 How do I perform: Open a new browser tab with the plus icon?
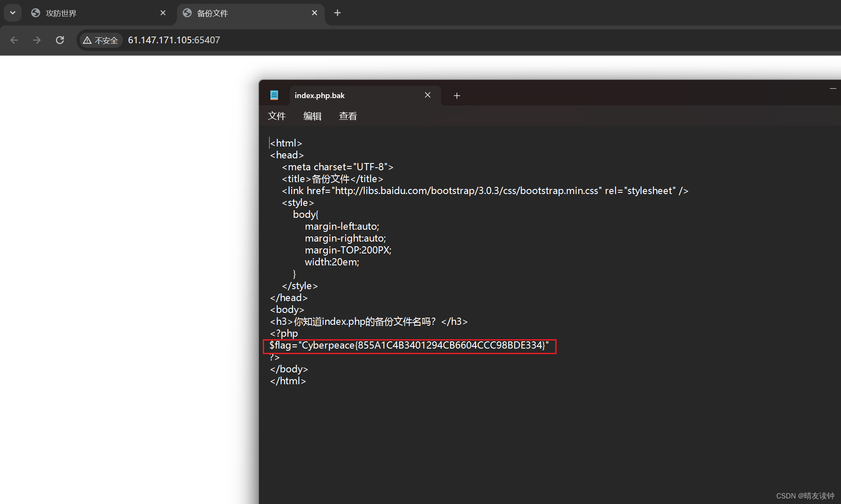coord(337,13)
